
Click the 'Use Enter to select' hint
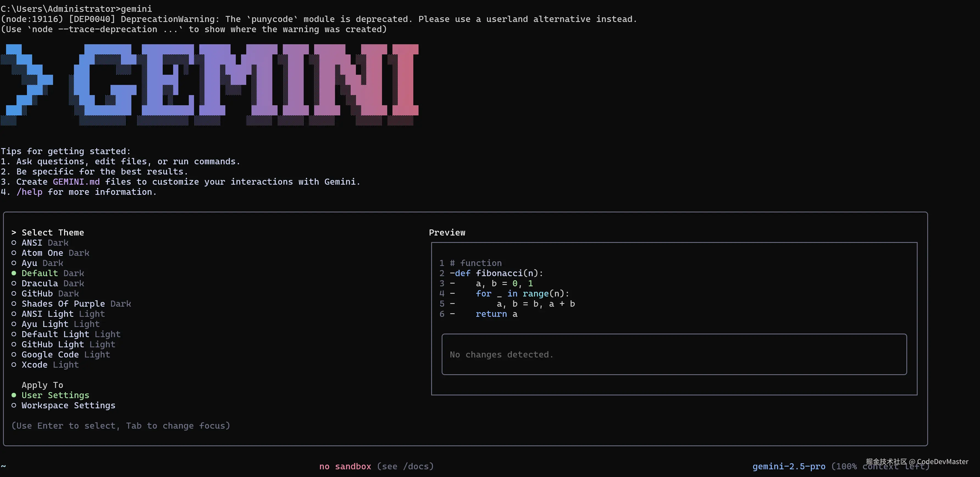pos(121,426)
